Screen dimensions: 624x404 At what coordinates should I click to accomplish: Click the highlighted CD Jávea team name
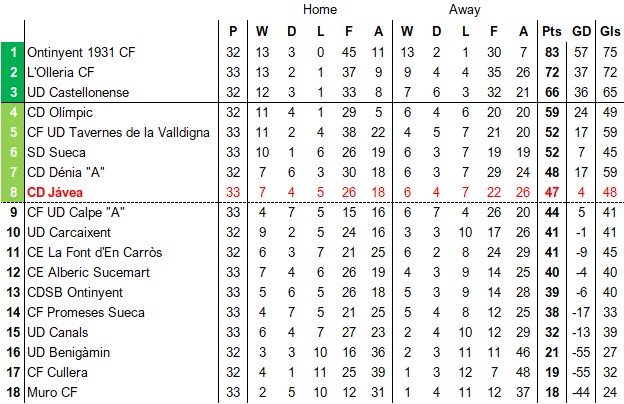click(x=56, y=192)
